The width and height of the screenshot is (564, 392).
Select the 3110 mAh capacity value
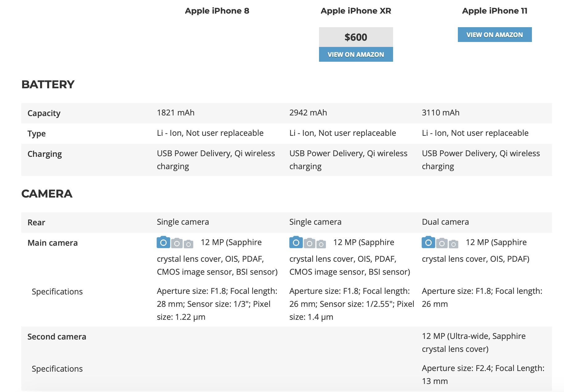pyautogui.click(x=441, y=113)
